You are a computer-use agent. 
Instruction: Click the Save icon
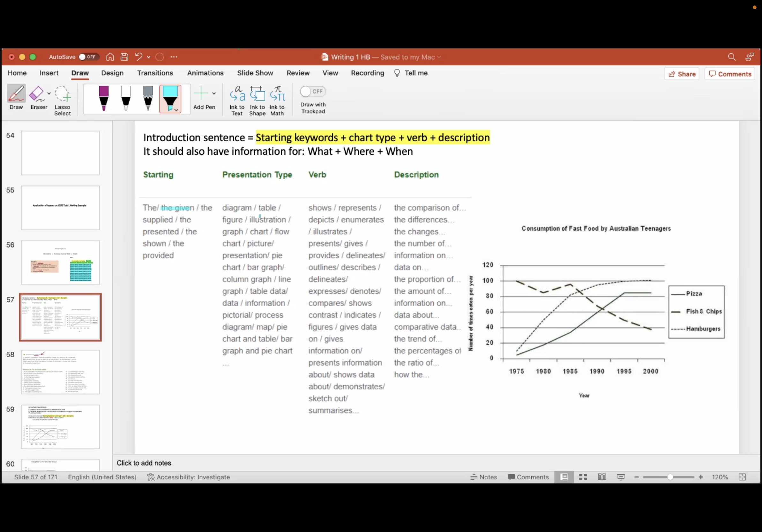(124, 57)
